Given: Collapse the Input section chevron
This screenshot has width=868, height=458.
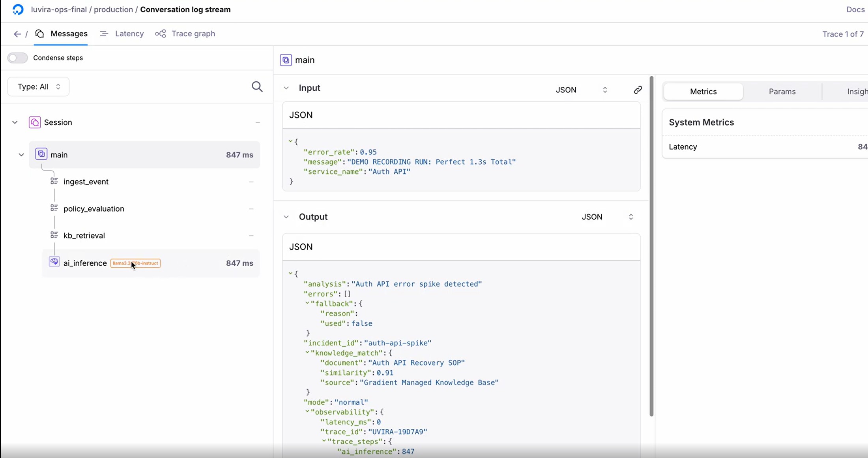Looking at the screenshot, I should click(x=286, y=88).
